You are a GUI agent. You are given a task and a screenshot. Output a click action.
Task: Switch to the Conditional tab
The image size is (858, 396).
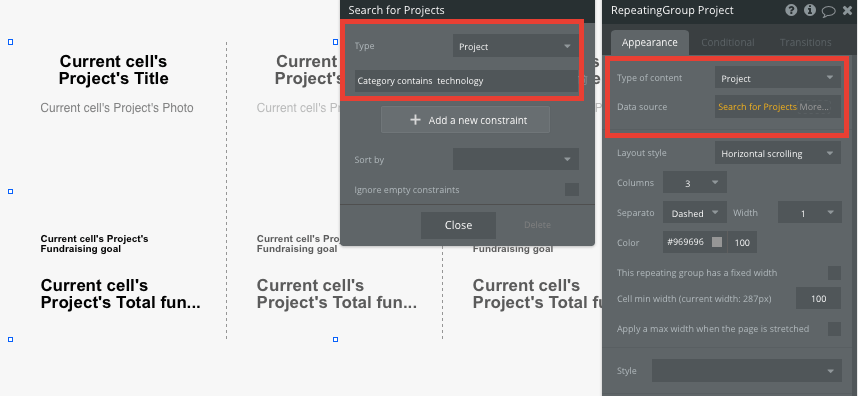pyautogui.click(x=728, y=42)
